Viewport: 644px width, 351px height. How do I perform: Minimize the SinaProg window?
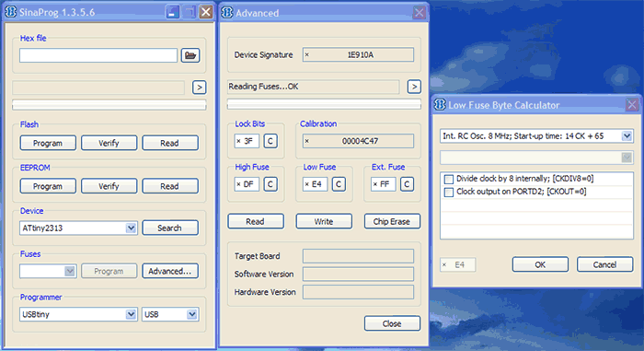(173, 12)
